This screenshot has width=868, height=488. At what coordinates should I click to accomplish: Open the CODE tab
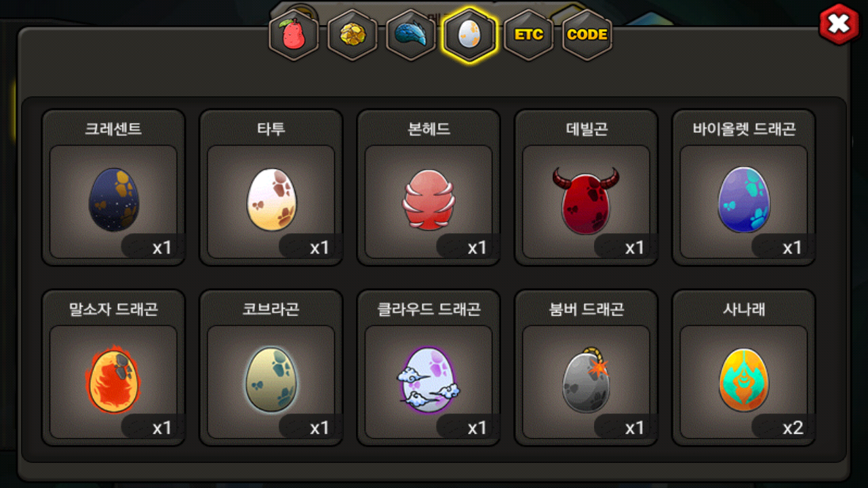tap(587, 35)
